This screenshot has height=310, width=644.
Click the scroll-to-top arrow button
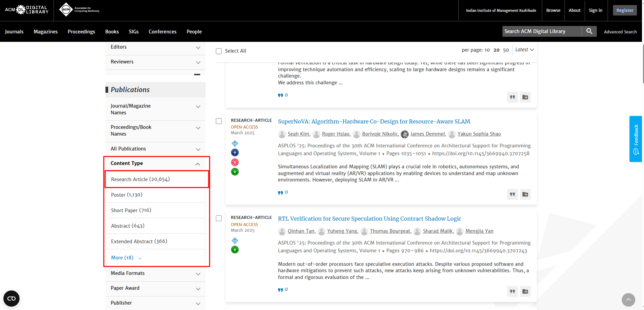pos(628,300)
